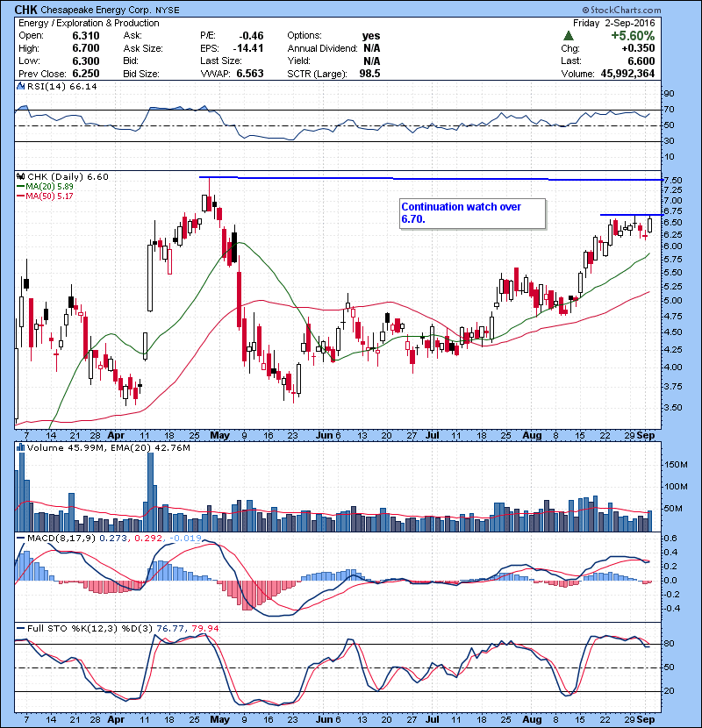Click the Prev Close value 6.250

[86, 74]
